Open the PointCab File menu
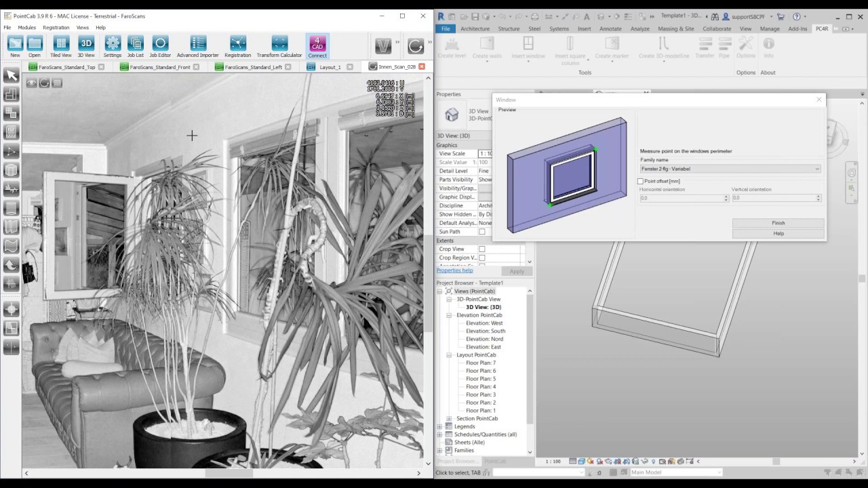 click(x=7, y=28)
